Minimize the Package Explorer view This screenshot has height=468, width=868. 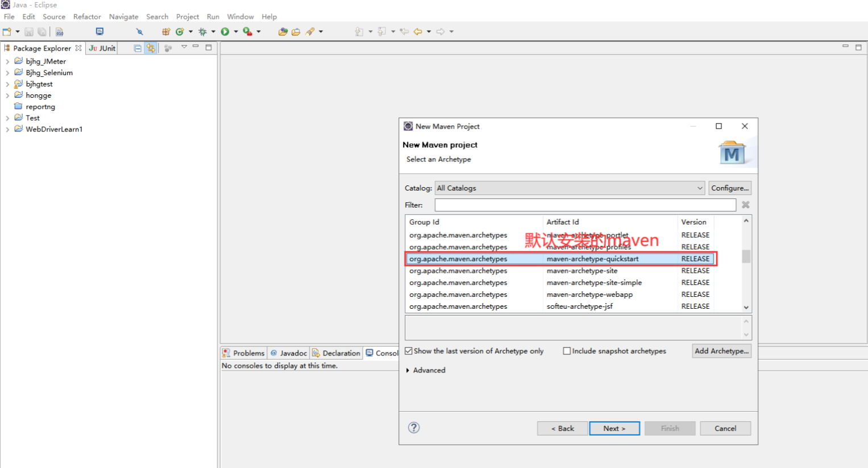196,47
